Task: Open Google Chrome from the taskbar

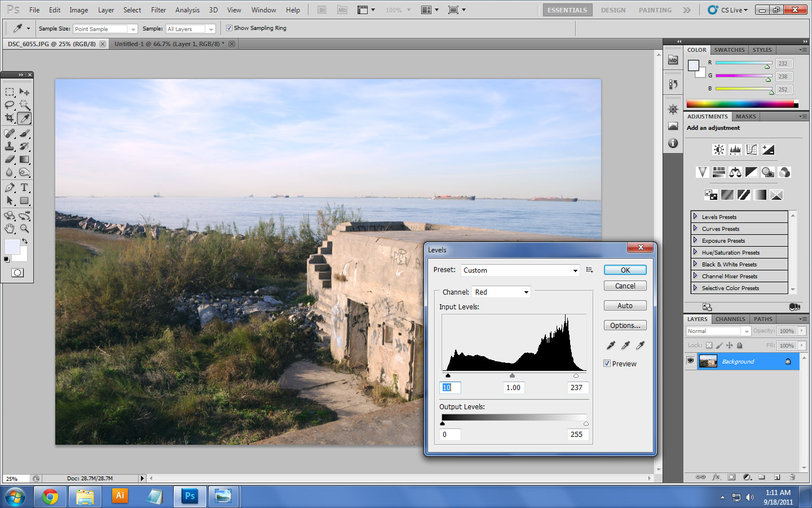Action: (50, 497)
